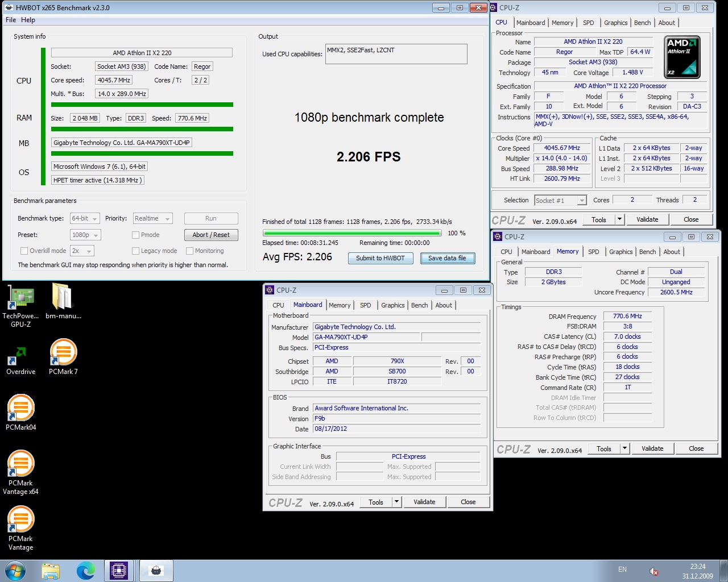The height and width of the screenshot is (582, 728).
Task: Click the Abort / Reset button
Action: tap(211, 235)
